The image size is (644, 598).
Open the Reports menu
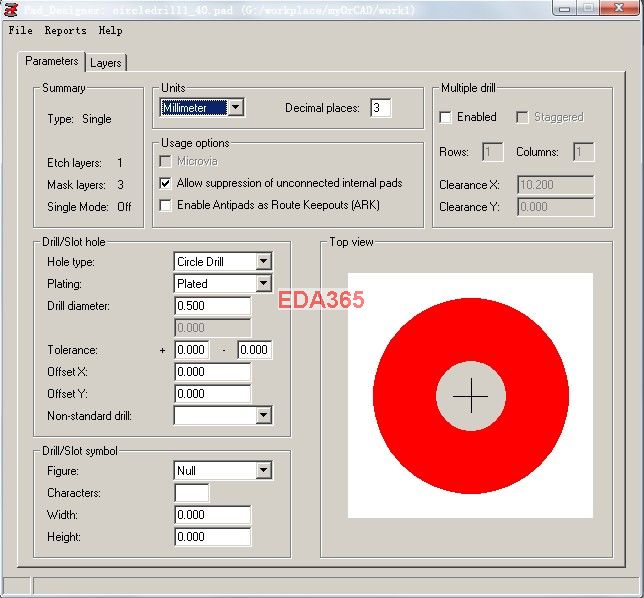66,30
